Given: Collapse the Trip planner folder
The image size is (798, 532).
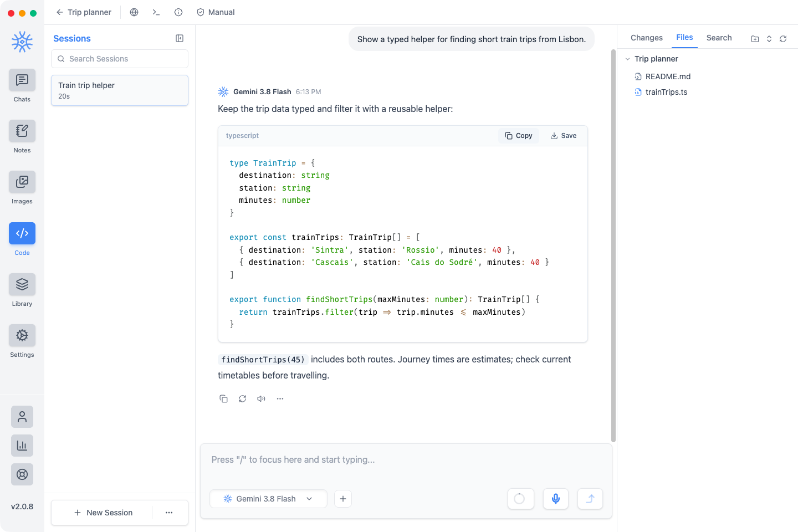Looking at the screenshot, I should [x=627, y=59].
